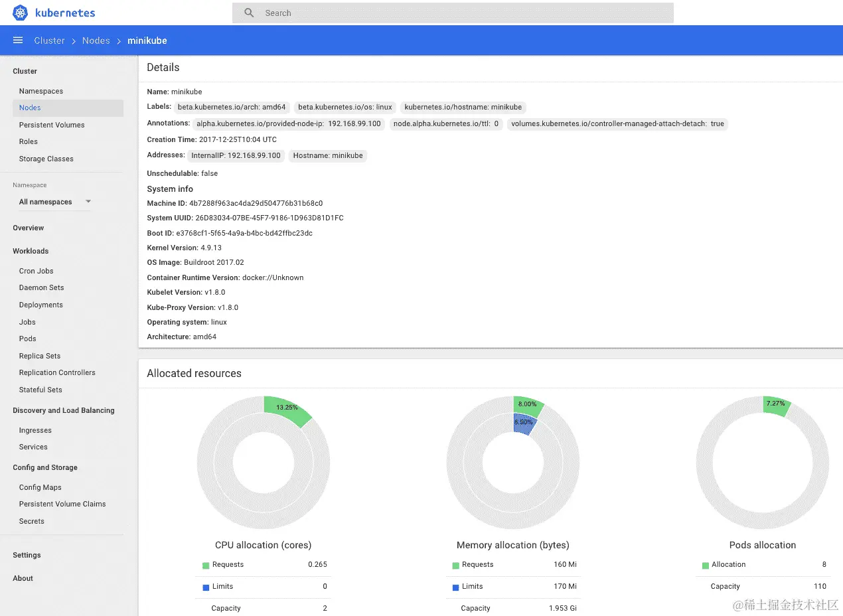Click green Requests swatch under CPU allocation
The height and width of the screenshot is (616, 843).
[206, 566]
